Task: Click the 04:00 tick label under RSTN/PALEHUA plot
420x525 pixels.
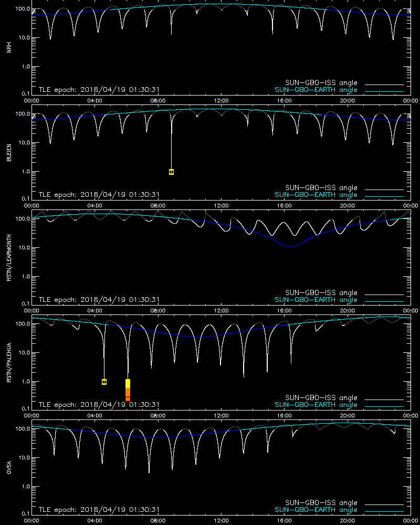Action: pyautogui.click(x=95, y=415)
